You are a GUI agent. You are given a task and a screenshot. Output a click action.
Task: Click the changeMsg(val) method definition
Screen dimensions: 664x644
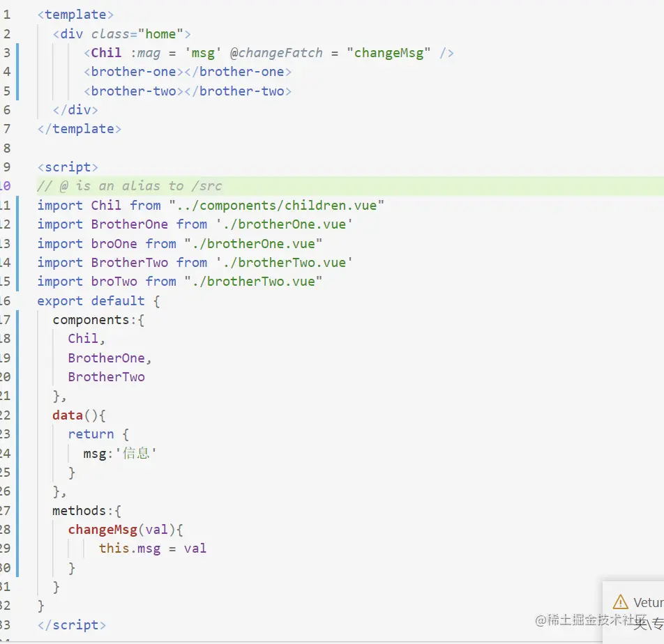coord(126,530)
